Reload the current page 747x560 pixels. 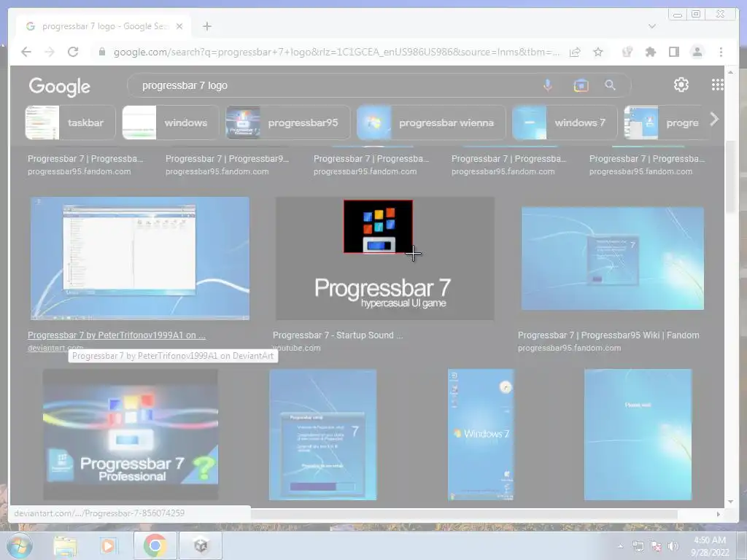coord(73,52)
